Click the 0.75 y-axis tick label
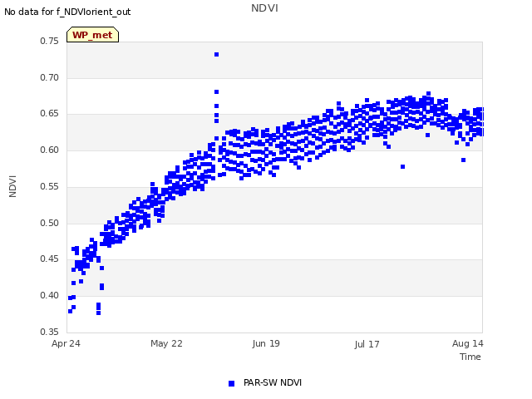This screenshot has width=532, height=399. point(50,41)
